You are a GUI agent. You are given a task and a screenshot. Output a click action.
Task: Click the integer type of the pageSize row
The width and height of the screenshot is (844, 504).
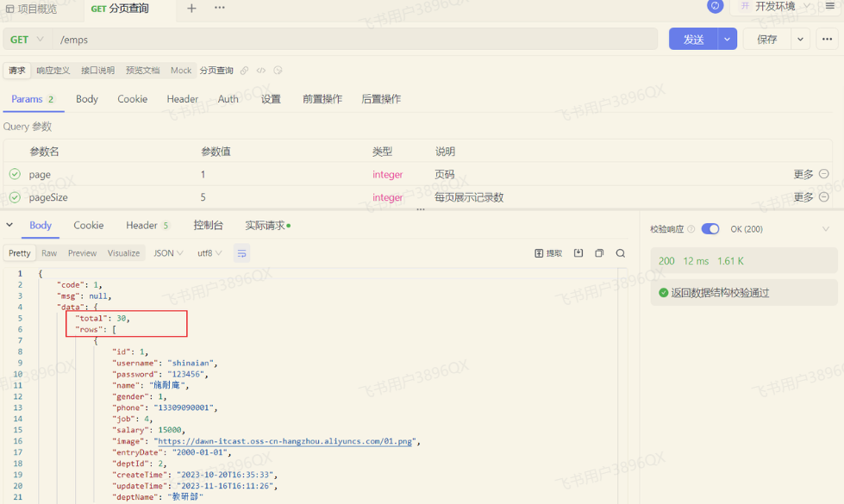click(388, 197)
